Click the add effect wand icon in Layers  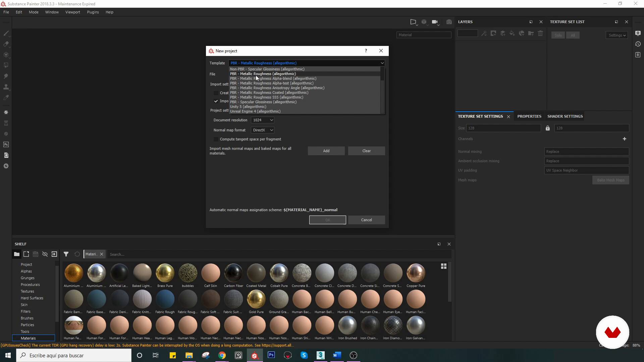[484, 33]
